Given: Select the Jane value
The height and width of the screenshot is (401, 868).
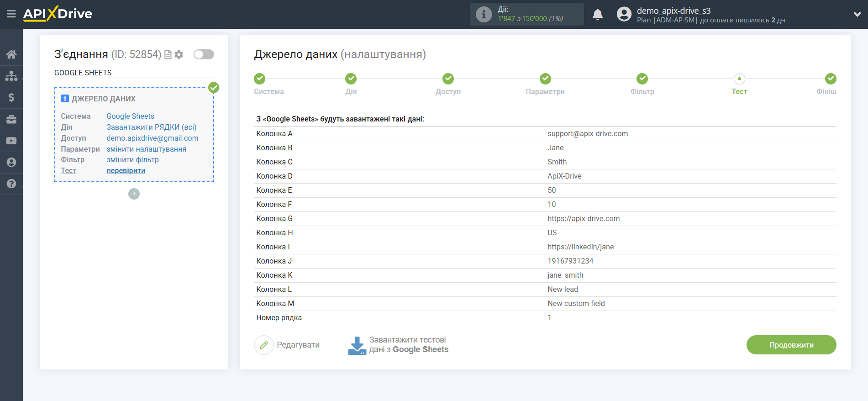Looking at the screenshot, I should tap(555, 148).
